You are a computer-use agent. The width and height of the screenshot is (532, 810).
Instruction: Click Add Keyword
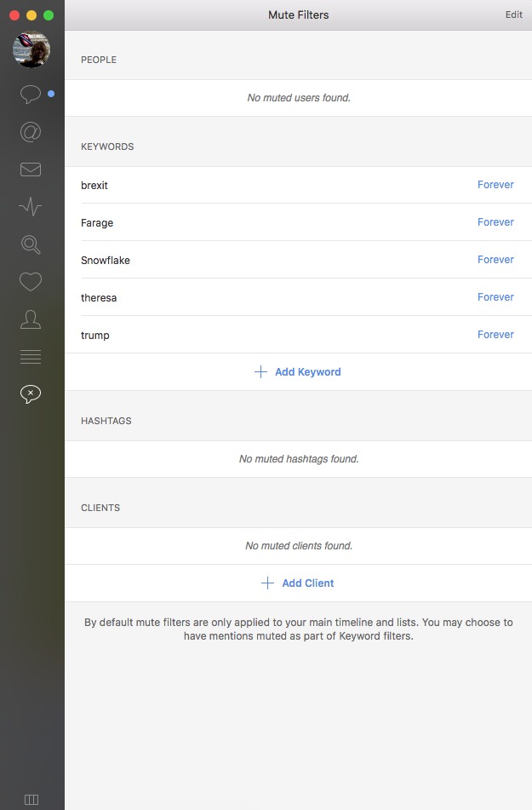(x=298, y=372)
